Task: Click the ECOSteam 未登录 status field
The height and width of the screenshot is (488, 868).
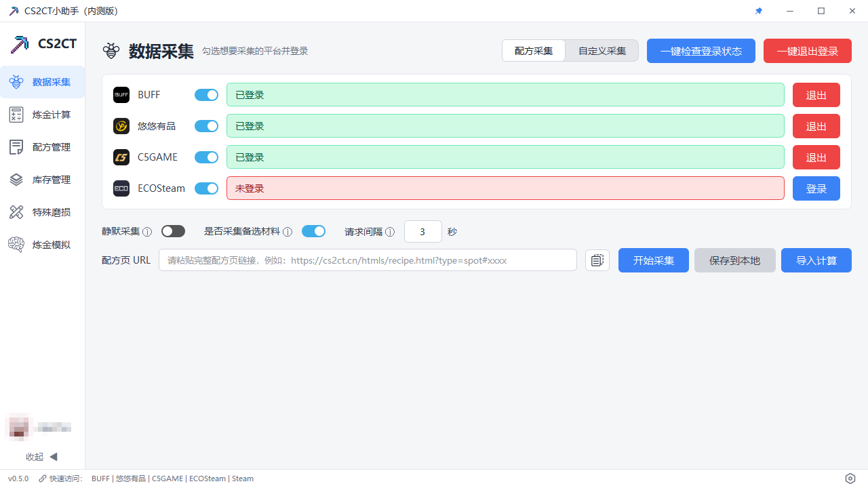Action: (505, 188)
